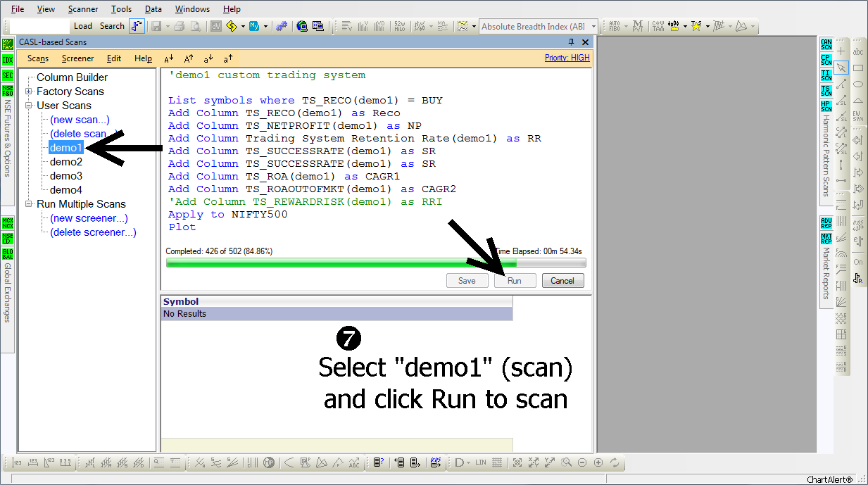Click the chart-mode icon next to Search

[137, 26]
